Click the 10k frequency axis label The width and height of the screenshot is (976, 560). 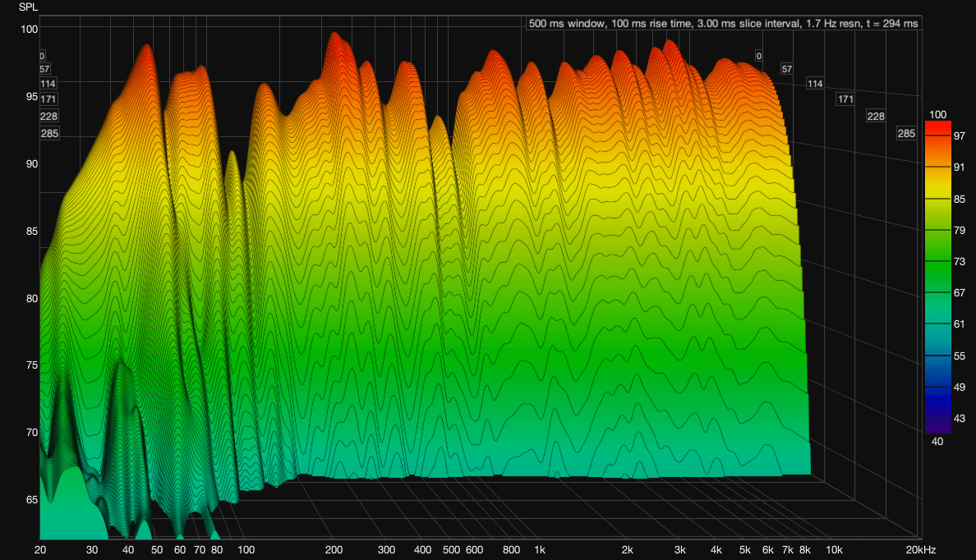[x=834, y=549]
